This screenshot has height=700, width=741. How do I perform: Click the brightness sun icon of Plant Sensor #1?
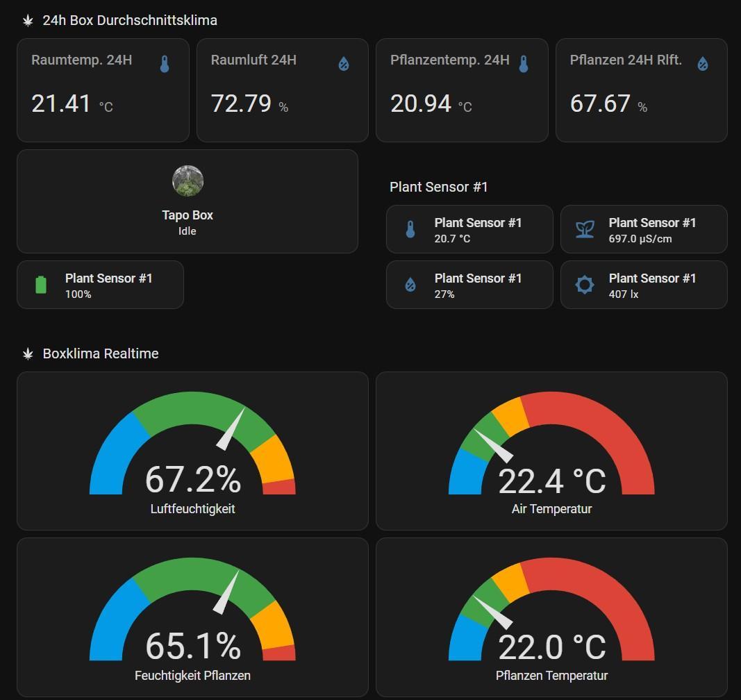(x=585, y=285)
